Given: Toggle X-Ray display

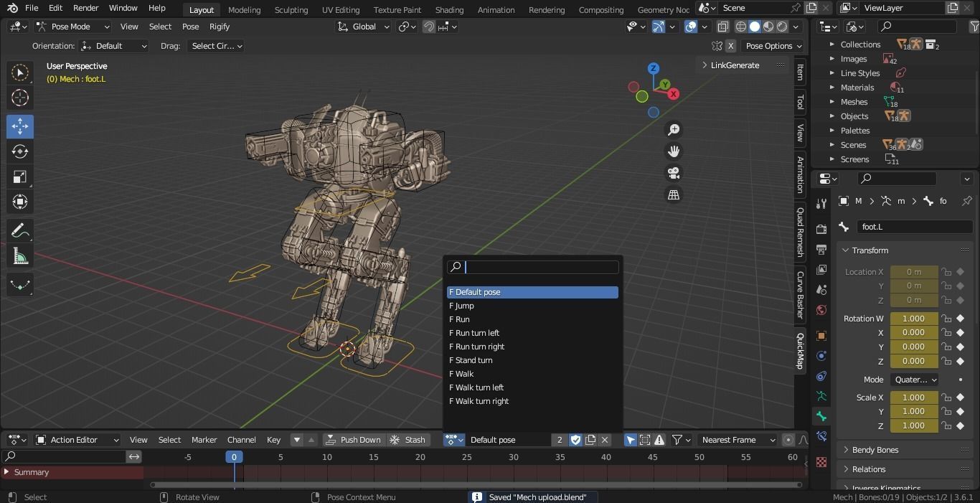Looking at the screenshot, I should 723,27.
